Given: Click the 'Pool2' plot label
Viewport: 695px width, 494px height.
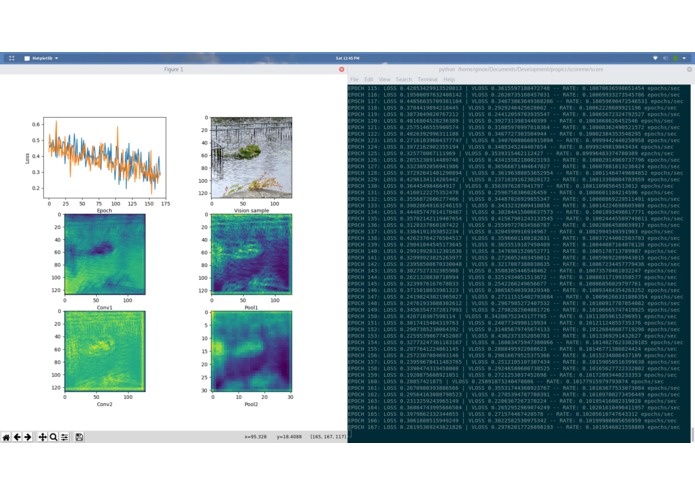Looking at the screenshot, I should [x=251, y=404].
